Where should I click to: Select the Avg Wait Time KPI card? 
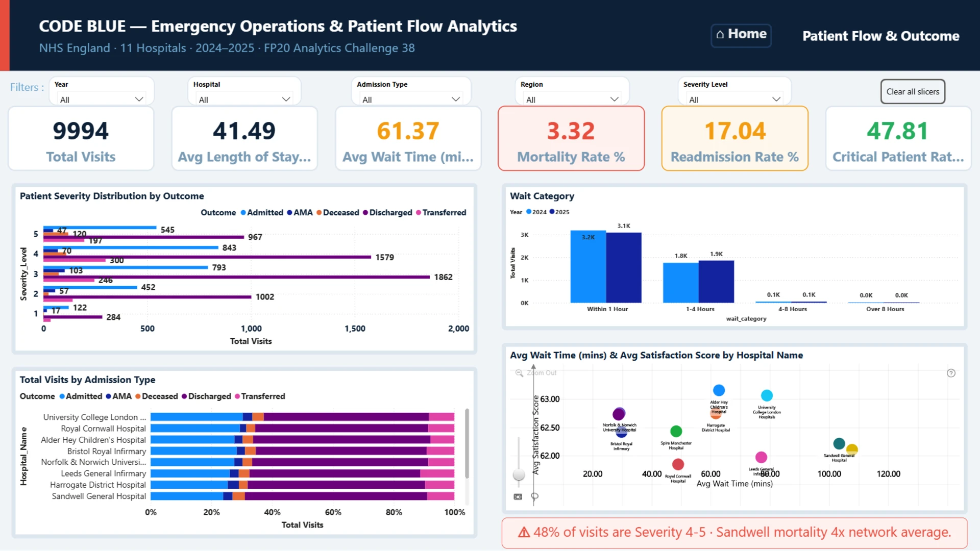[408, 138]
